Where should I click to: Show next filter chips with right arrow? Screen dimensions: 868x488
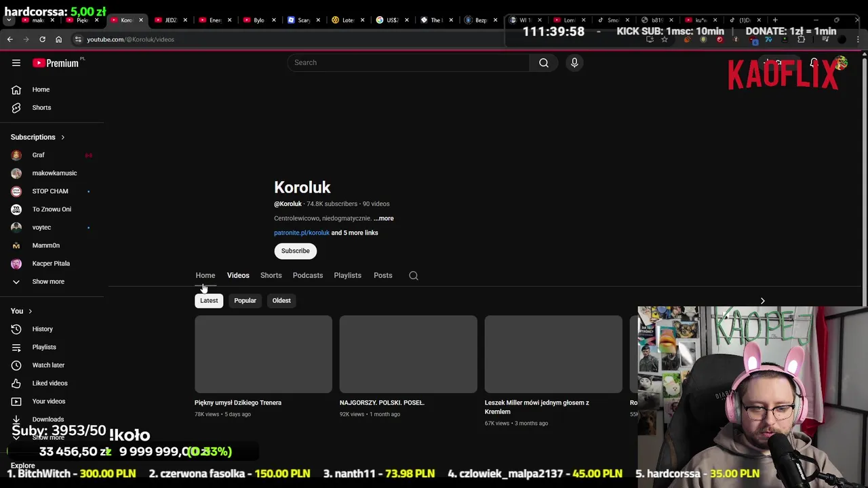(762, 301)
